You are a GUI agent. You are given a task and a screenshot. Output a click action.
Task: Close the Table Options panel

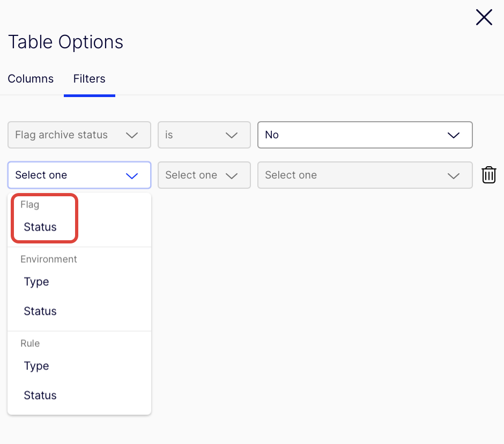484,18
